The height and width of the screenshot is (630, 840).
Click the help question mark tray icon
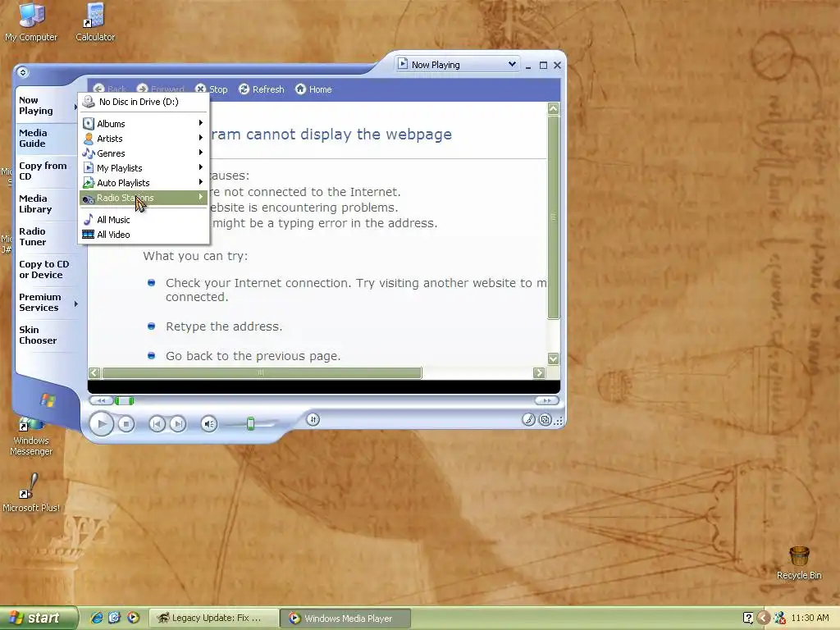[748, 619]
